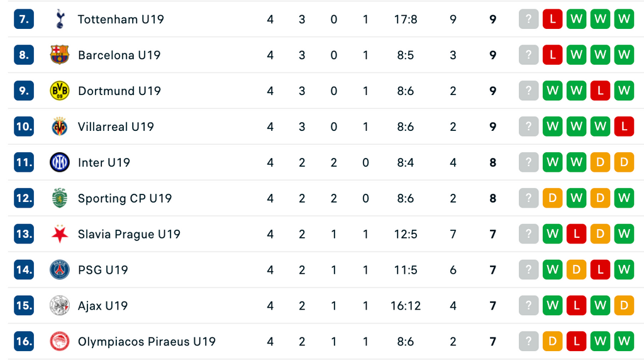Click PSG U19's red L form badge
This screenshot has width=644, height=360.
click(600, 270)
